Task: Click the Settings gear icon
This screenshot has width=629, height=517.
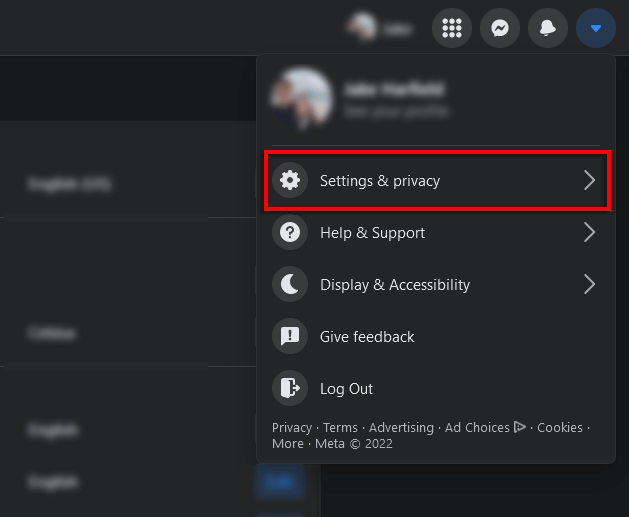Action: click(290, 181)
